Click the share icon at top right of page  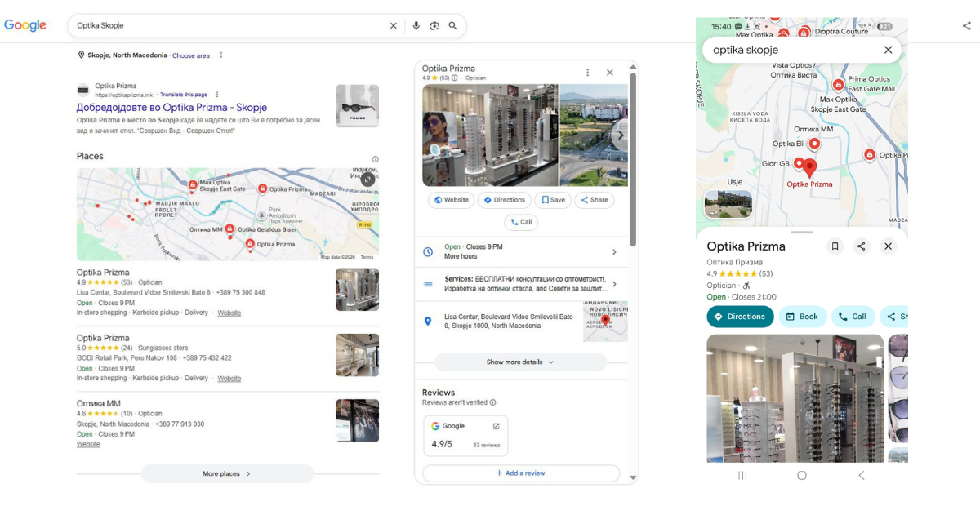tap(967, 26)
